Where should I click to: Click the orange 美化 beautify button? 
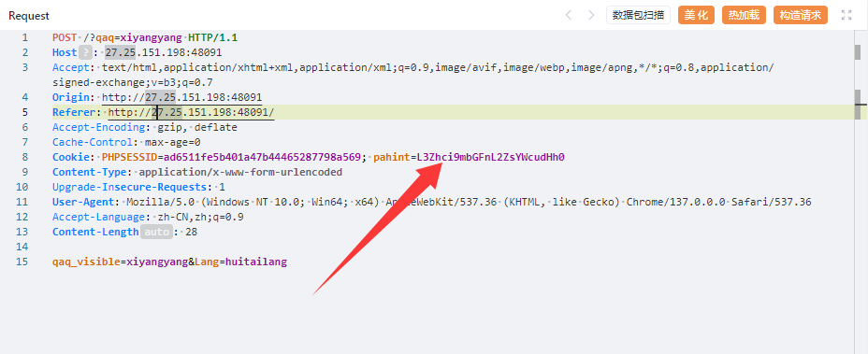click(x=697, y=15)
